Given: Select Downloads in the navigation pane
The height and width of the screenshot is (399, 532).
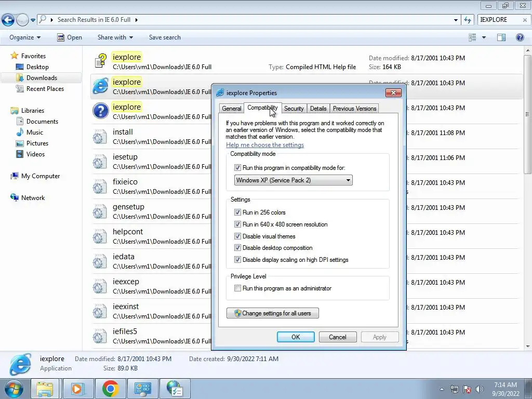Looking at the screenshot, I should pos(42,78).
